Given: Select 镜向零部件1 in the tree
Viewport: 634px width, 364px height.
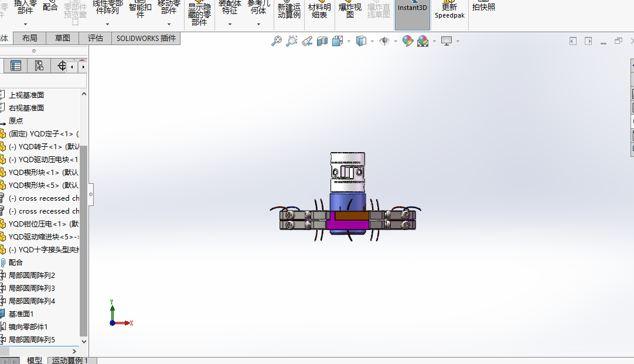Looking at the screenshot, I should [x=28, y=327].
